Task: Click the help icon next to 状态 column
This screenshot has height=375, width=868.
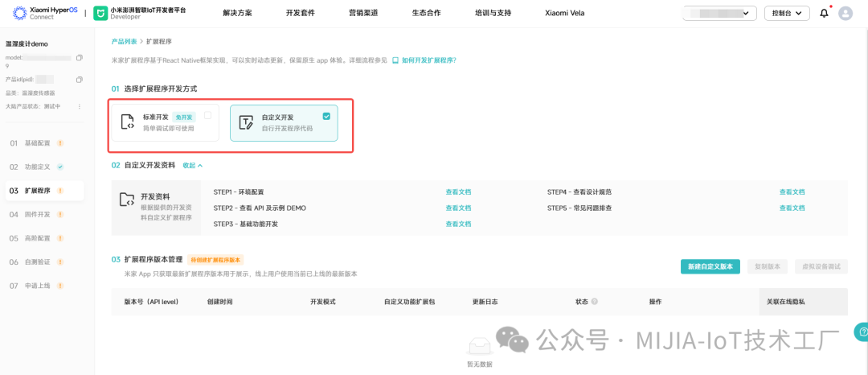Action: tap(594, 302)
